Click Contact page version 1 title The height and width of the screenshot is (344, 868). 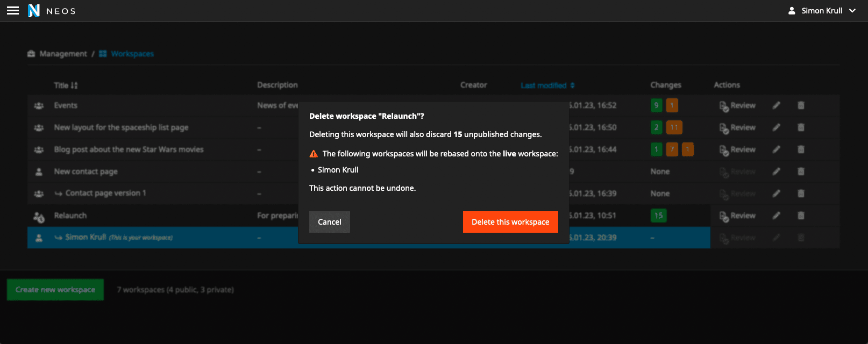click(105, 193)
